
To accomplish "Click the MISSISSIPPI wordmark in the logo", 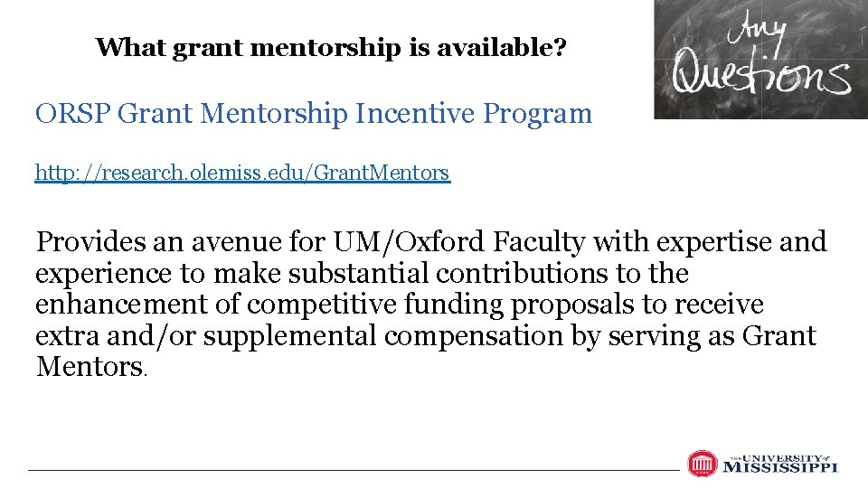I will [779, 468].
